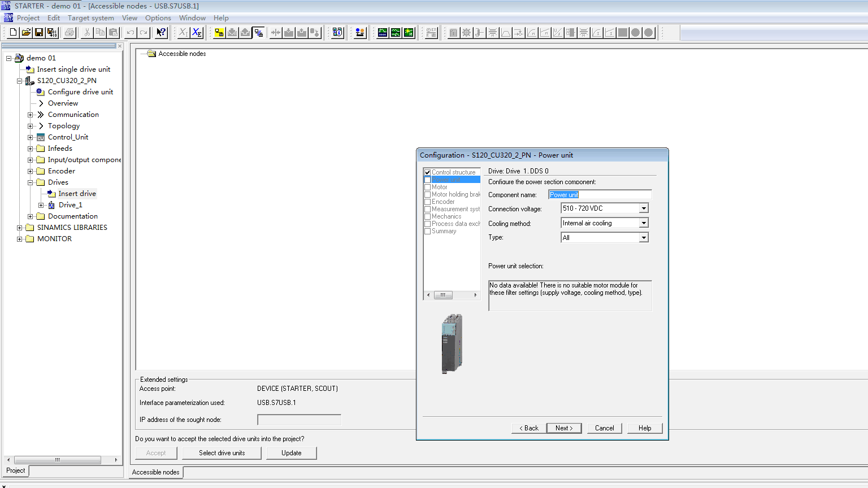Open the Edit menu
Image resolution: width=868 pixels, height=488 pixels.
[54, 18]
